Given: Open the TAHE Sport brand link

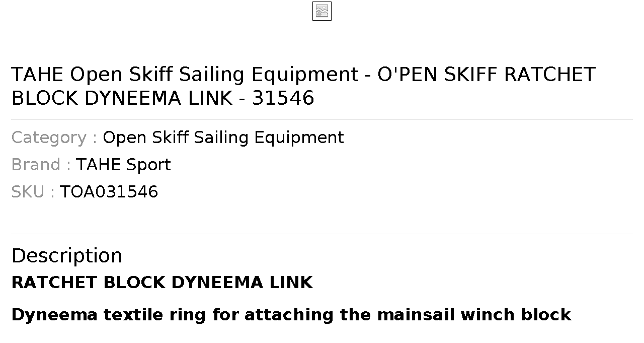Looking at the screenshot, I should 123,165.
